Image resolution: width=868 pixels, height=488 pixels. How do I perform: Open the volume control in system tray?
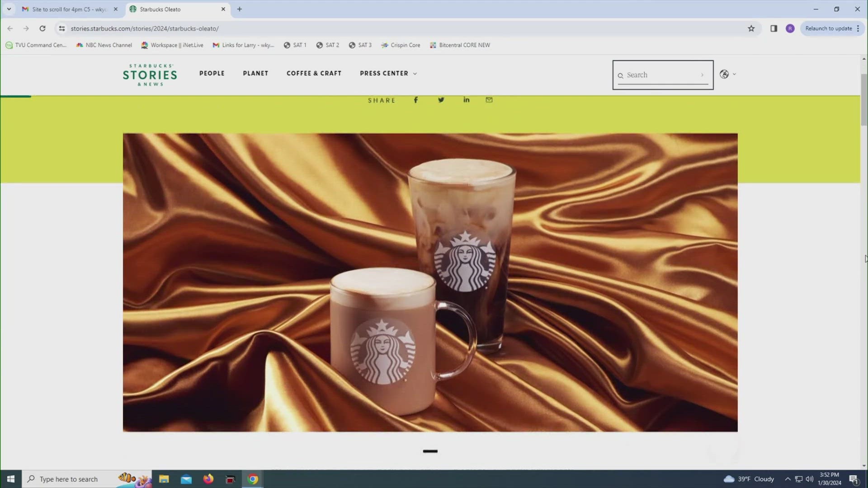810,479
